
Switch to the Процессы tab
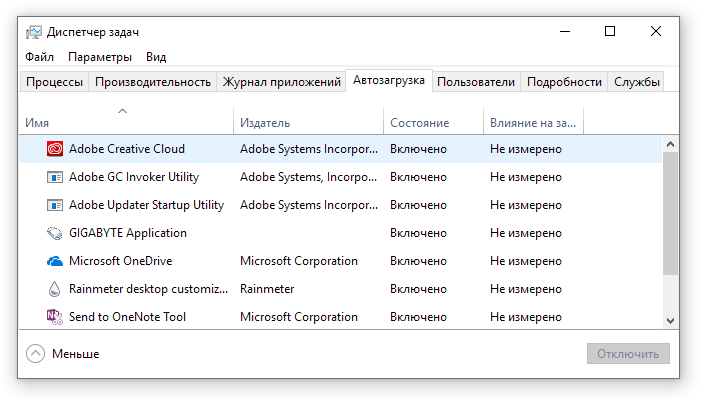pos(54,82)
